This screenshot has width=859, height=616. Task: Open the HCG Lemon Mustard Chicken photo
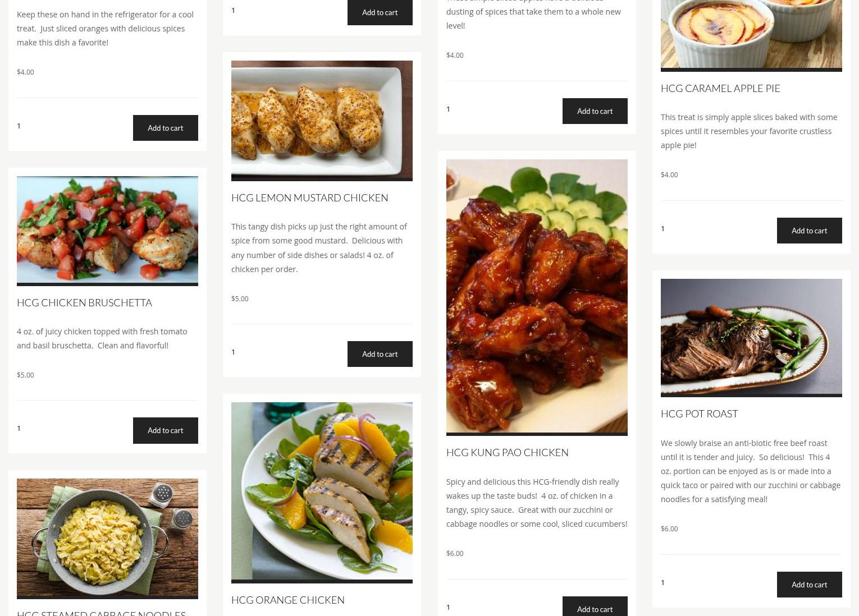pyautogui.click(x=322, y=121)
